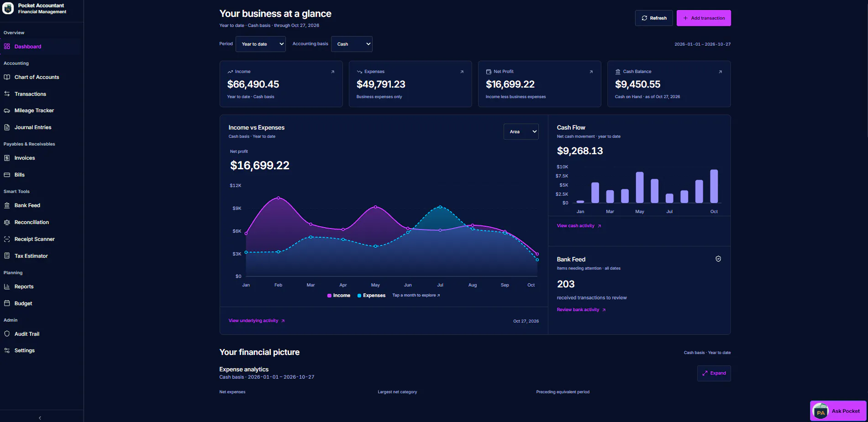Click the Bills card icon
The height and width of the screenshot is (422, 868).
coord(7,175)
